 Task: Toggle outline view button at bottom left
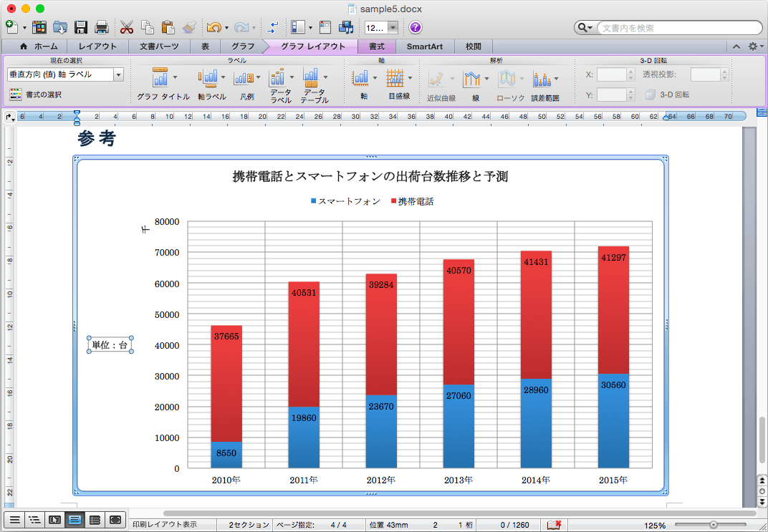pos(34,520)
